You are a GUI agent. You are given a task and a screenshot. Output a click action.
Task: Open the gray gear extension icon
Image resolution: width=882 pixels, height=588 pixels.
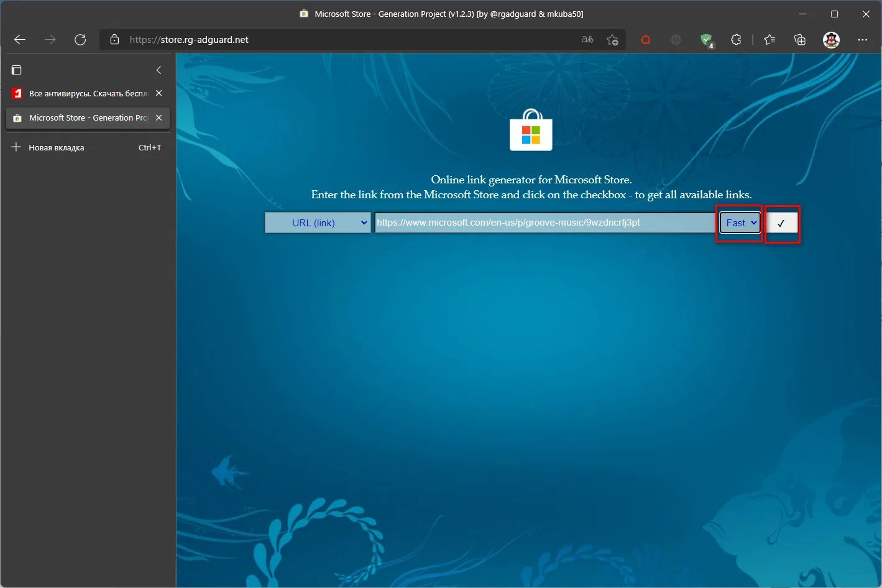pos(676,40)
